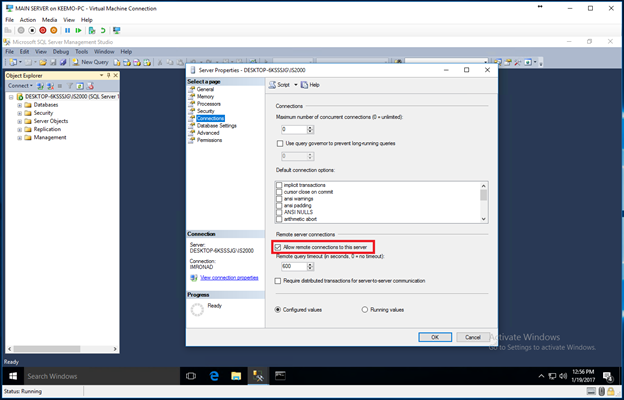Open Command Prompt from the taskbar

tap(281, 376)
